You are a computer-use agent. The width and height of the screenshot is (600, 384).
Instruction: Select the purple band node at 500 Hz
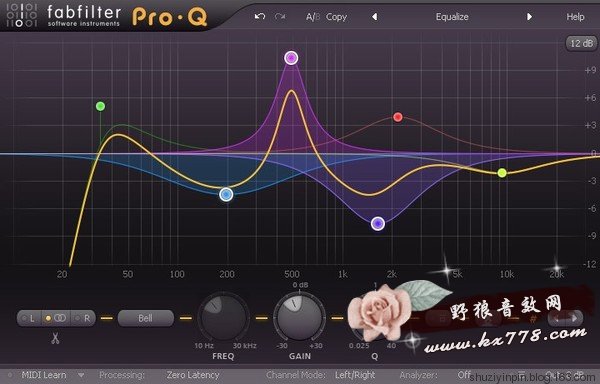pos(291,58)
